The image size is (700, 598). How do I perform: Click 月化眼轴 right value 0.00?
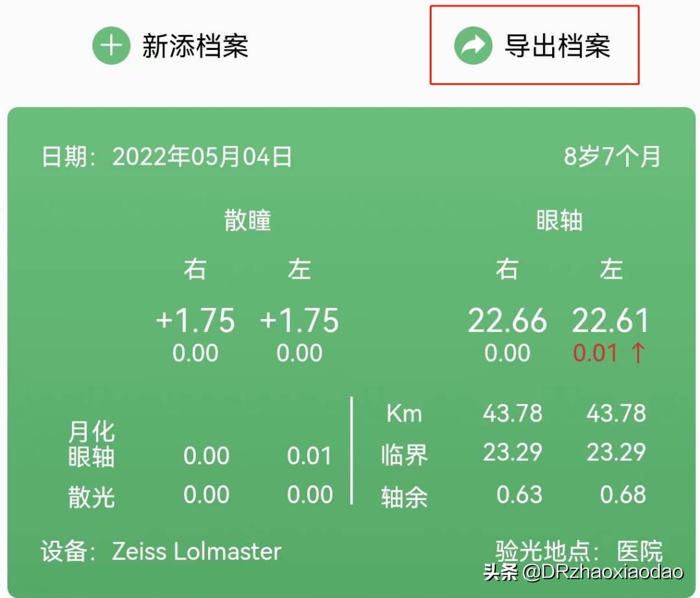(206, 456)
